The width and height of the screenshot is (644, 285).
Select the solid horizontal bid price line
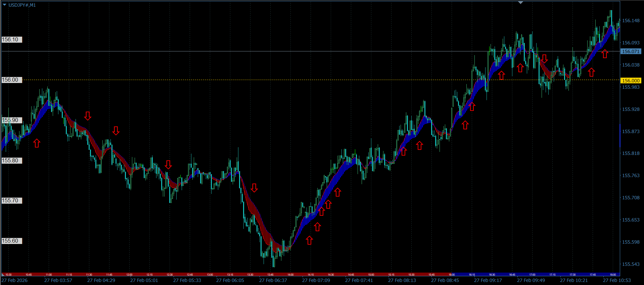[311, 51]
